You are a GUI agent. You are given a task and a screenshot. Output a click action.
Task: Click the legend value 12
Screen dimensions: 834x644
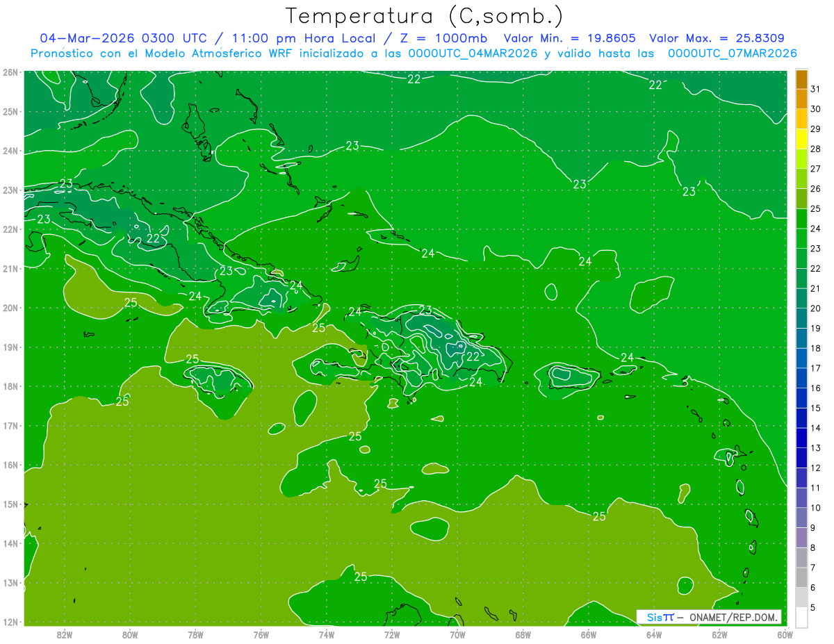click(x=815, y=468)
